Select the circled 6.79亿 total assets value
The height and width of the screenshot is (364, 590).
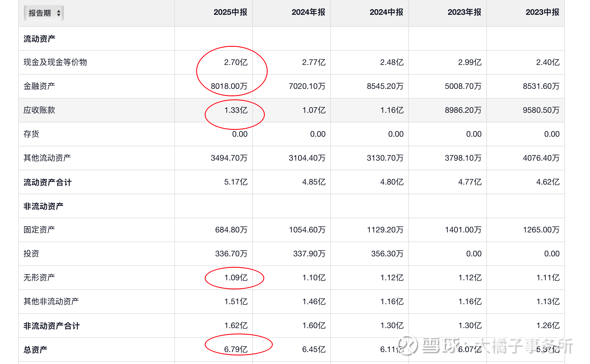pyautogui.click(x=236, y=349)
